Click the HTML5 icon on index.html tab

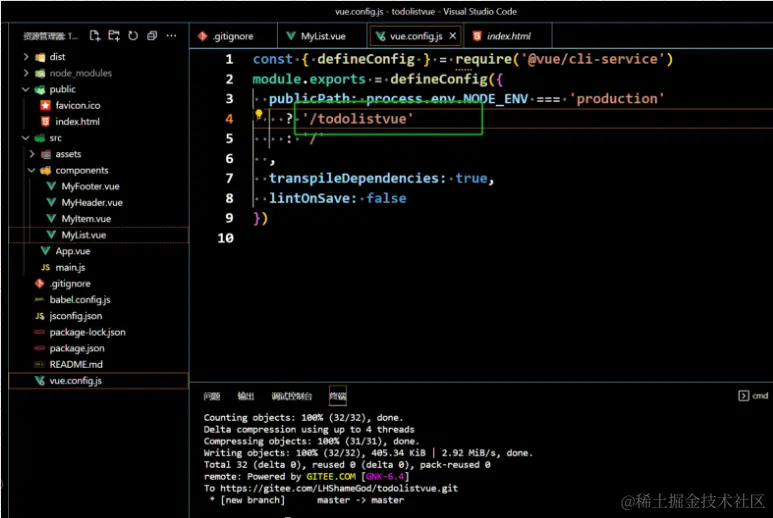pyautogui.click(x=477, y=36)
